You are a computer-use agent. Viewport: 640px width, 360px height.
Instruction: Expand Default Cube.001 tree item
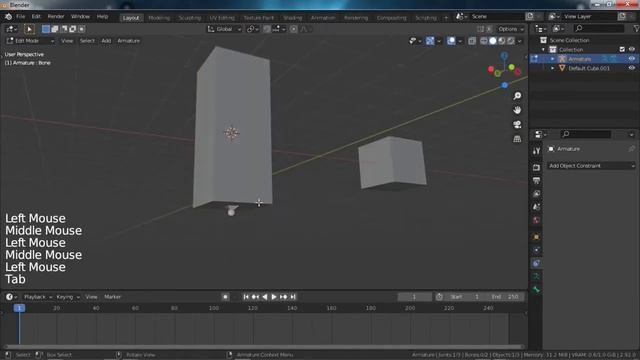pos(553,68)
